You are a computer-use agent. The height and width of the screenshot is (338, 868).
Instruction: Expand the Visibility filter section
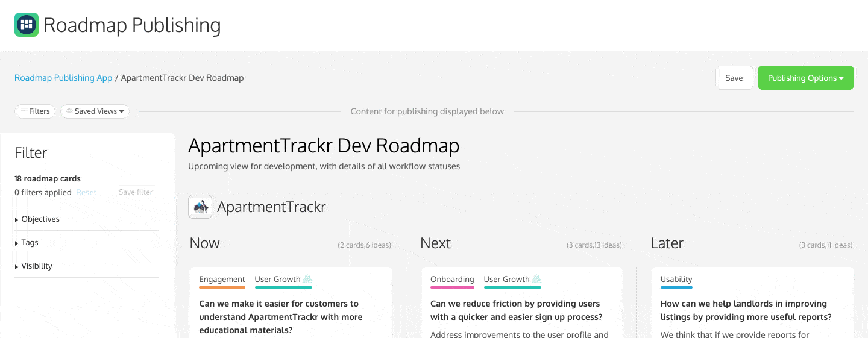pos(87,266)
